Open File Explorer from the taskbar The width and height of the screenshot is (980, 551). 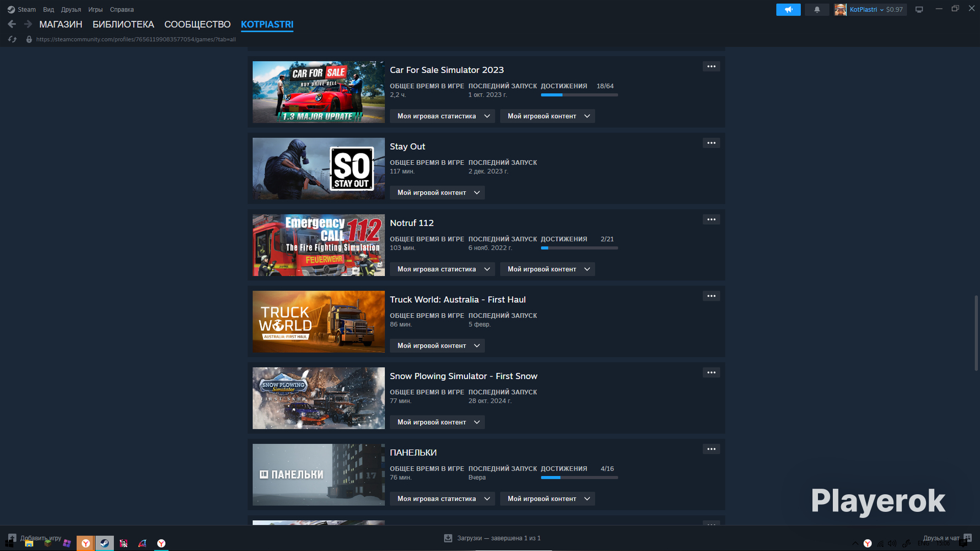(x=29, y=543)
